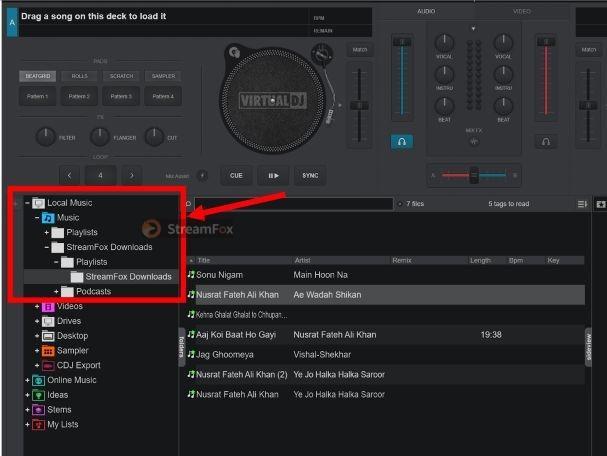Screen dimensions: 607x456
Task: Collapse the Music folder node
Action: point(37,218)
